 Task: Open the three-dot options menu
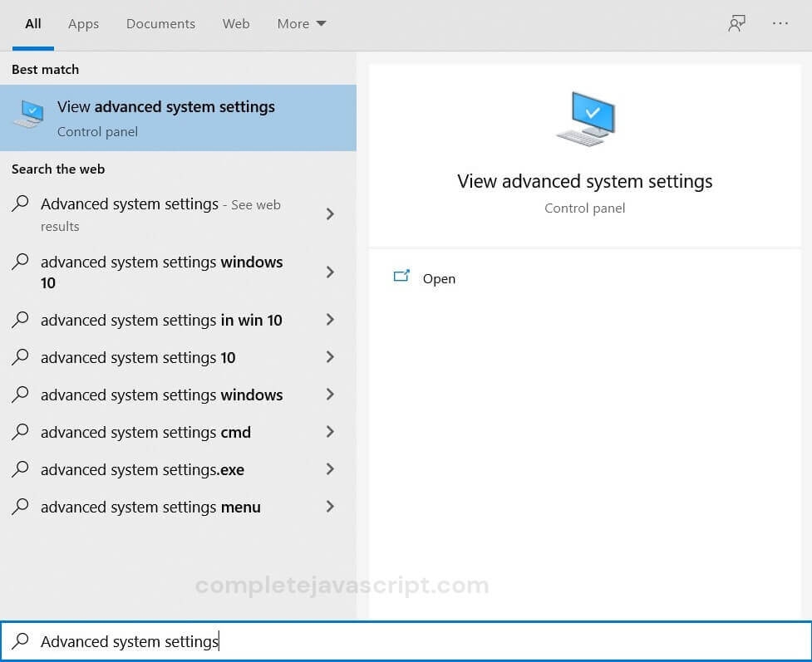pyautogui.click(x=780, y=23)
